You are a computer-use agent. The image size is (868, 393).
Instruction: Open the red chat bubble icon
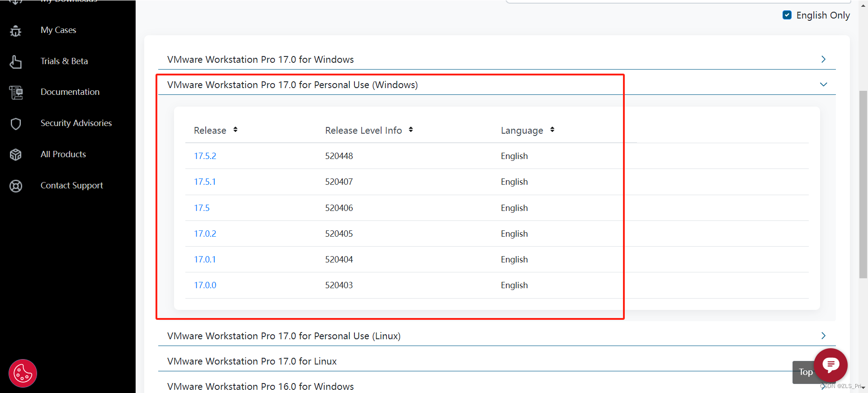tap(830, 365)
